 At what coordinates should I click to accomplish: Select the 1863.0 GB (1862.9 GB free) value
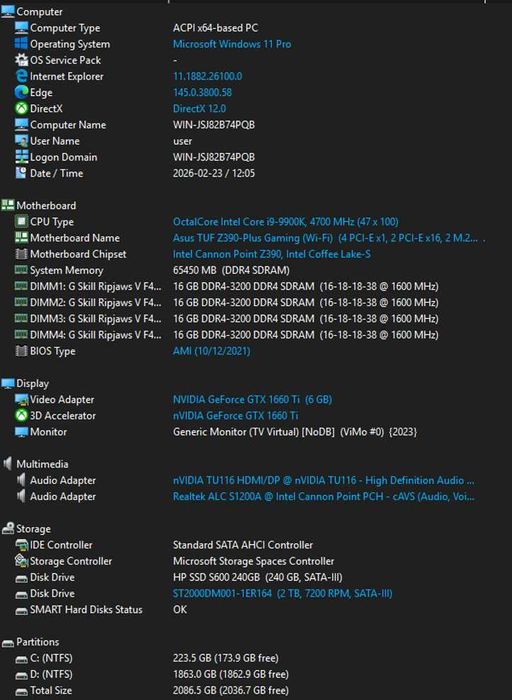tap(230, 674)
